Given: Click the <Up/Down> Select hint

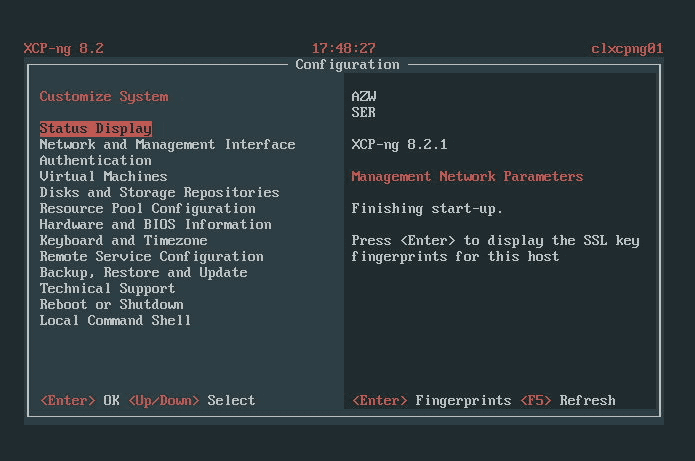Looking at the screenshot, I should point(191,401).
